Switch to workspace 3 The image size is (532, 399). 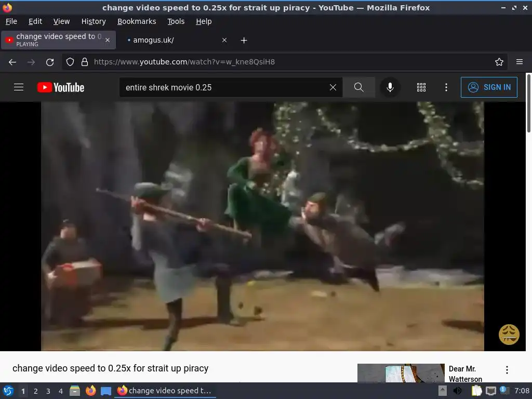click(48, 391)
